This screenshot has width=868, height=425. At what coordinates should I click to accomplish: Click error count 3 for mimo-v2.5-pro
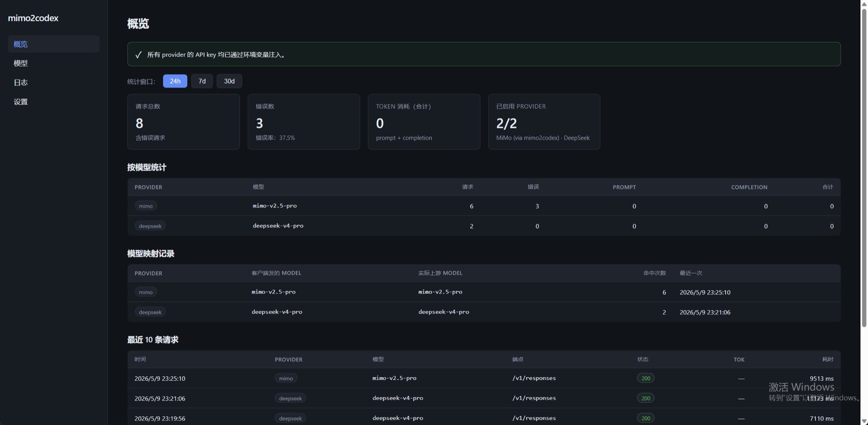537,206
